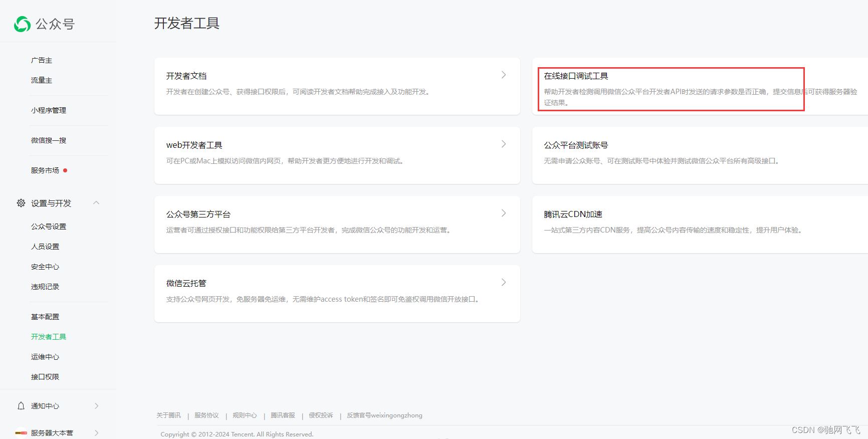Click the 开发者工具 page heading
Viewport: 868px width, 439px height.
[187, 23]
